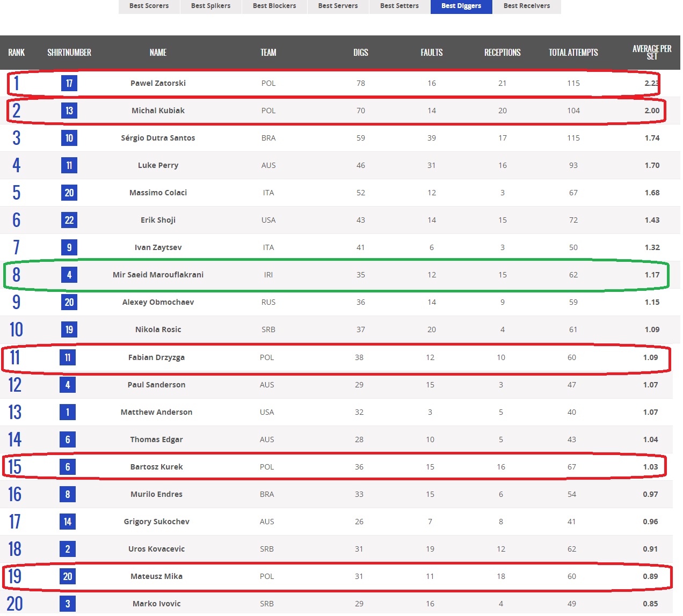
Task: Go to the Best Servers tab
Action: pyautogui.click(x=338, y=6)
